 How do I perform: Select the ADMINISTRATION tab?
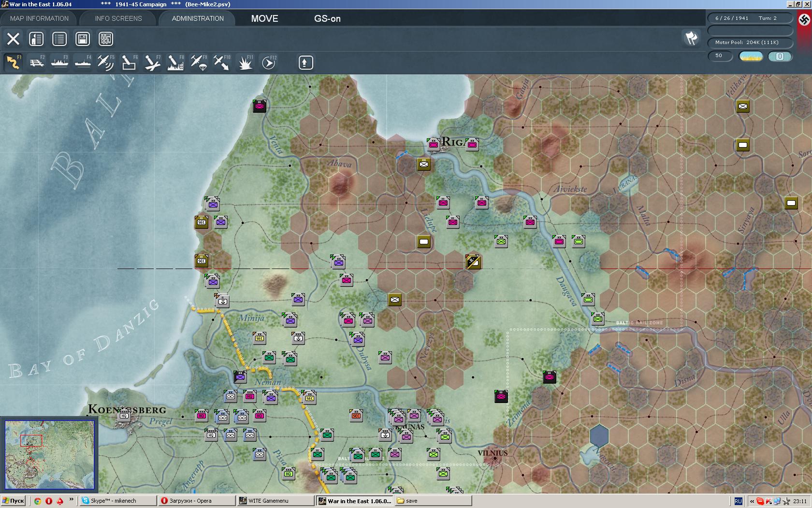coord(198,18)
